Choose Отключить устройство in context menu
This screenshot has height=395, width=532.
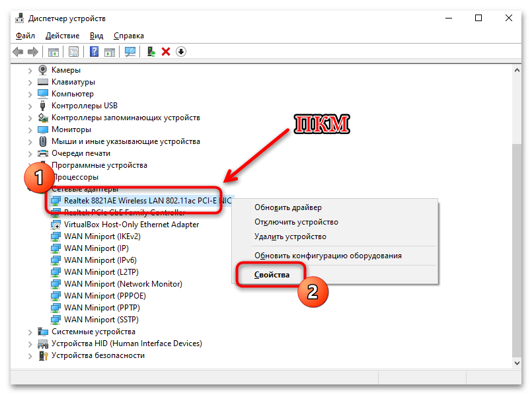click(296, 222)
